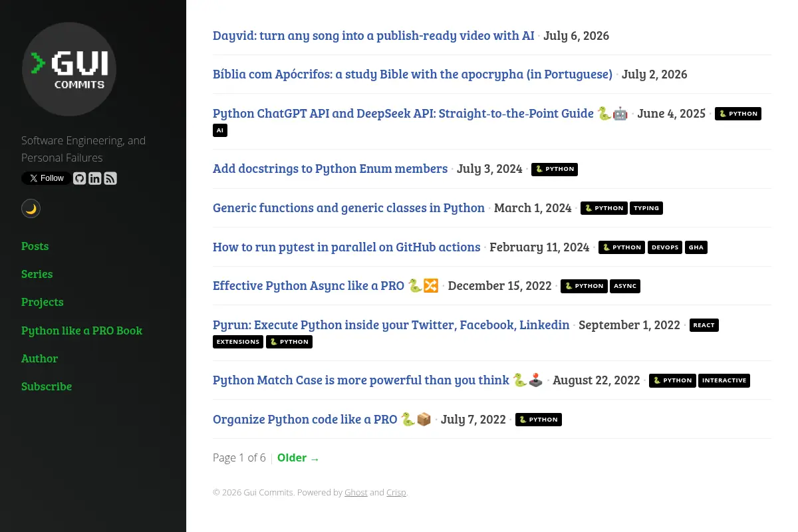The height and width of the screenshot is (532, 798).
Task: Go to Older posts page
Action: pyautogui.click(x=299, y=458)
